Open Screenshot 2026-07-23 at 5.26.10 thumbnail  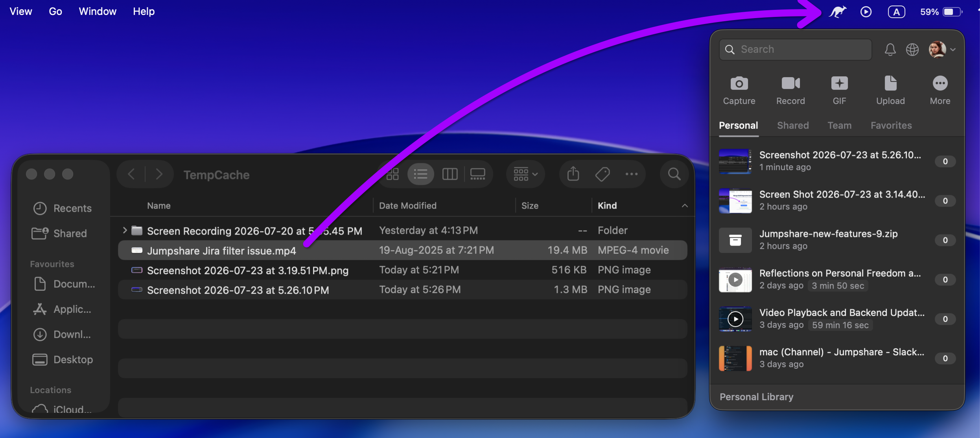[x=735, y=161]
